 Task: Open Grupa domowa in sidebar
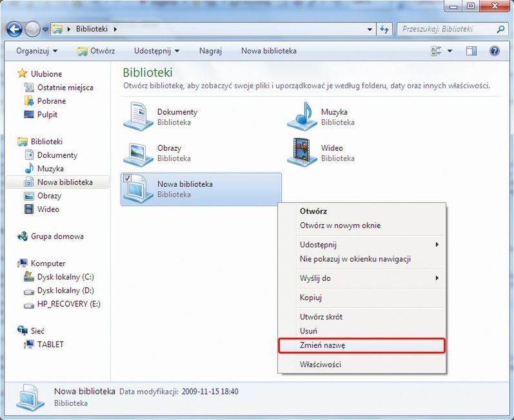click(x=57, y=236)
